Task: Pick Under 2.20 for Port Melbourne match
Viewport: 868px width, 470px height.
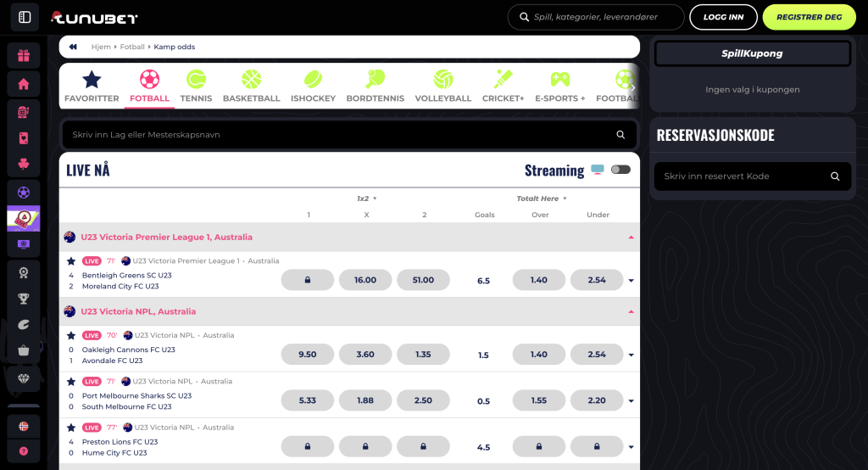Action: click(x=597, y=400)
